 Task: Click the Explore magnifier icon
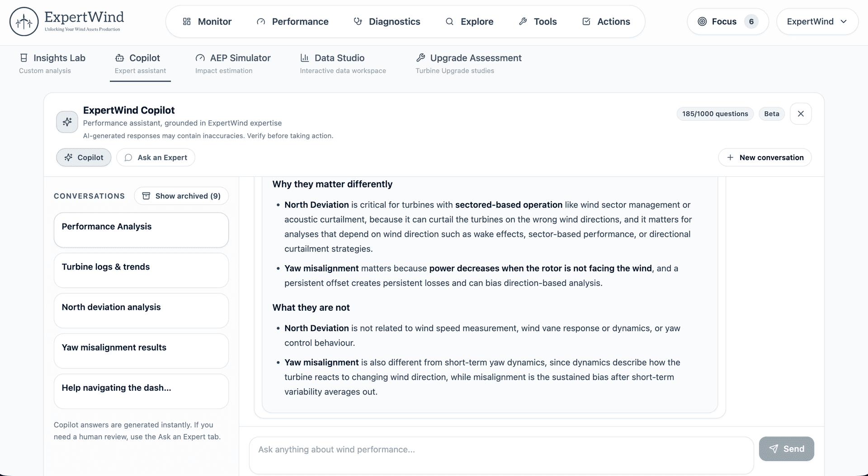(x=449, y=21)
